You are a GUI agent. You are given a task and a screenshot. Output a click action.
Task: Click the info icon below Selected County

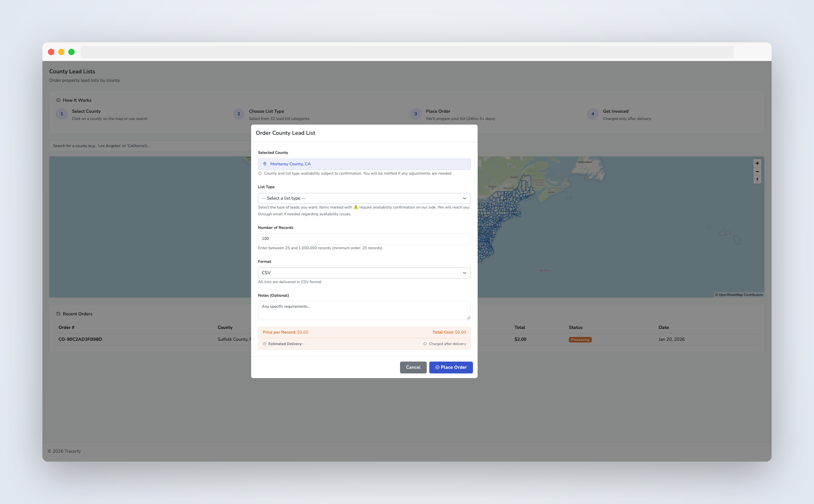click(x=260, y=173)
